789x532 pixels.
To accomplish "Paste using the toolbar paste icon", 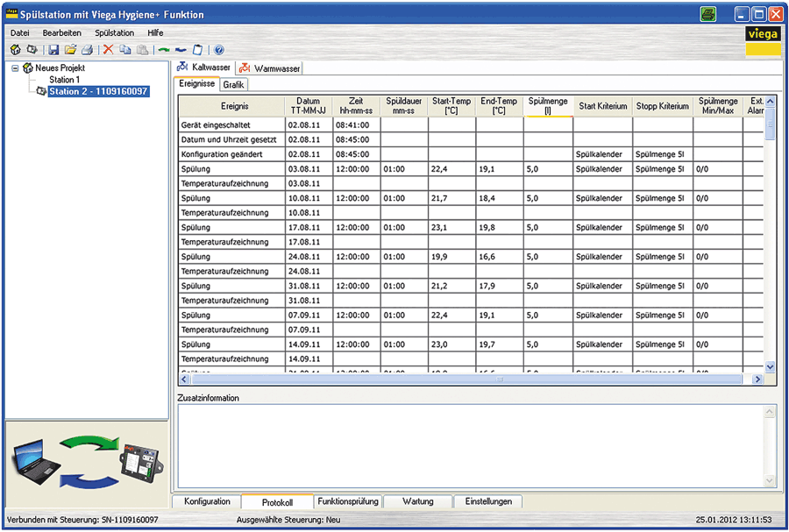I will click(143, 50).
